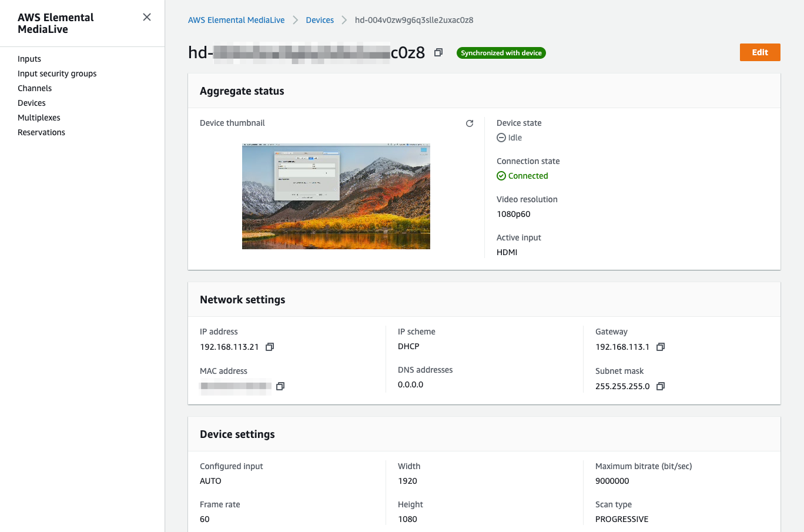Refresh the device thumbnail

pyautogui.click(x=469, y=123)
